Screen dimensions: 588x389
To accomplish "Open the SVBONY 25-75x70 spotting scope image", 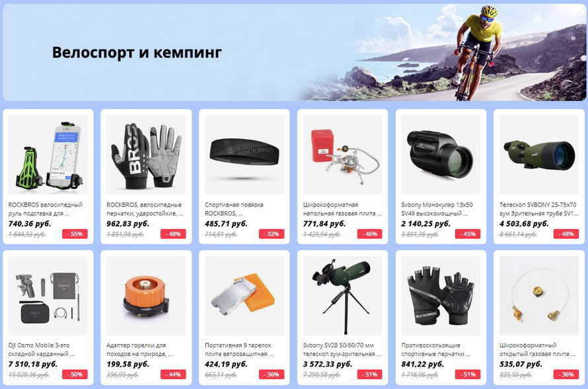I will tap(539, 155).
